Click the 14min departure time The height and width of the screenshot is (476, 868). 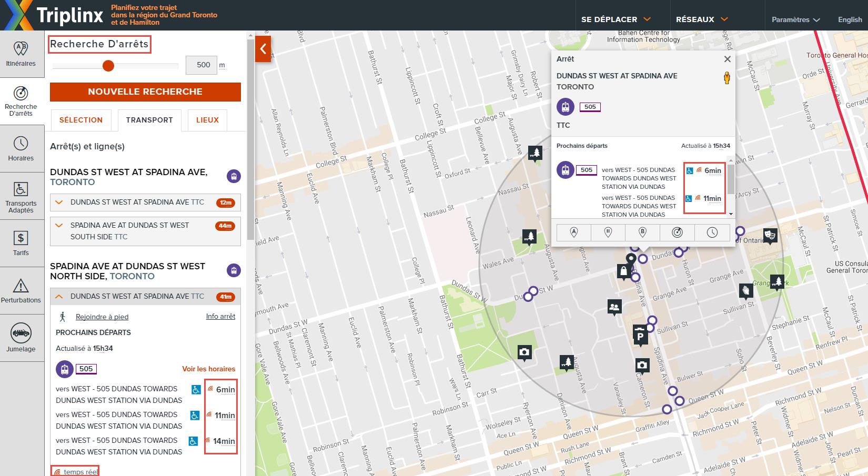pos(224,441)
